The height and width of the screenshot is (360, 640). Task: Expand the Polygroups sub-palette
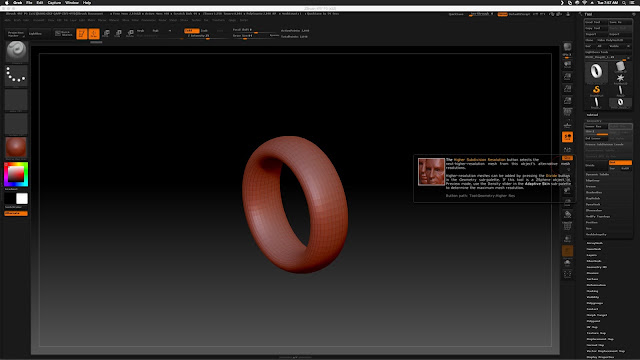click(595, 303)
